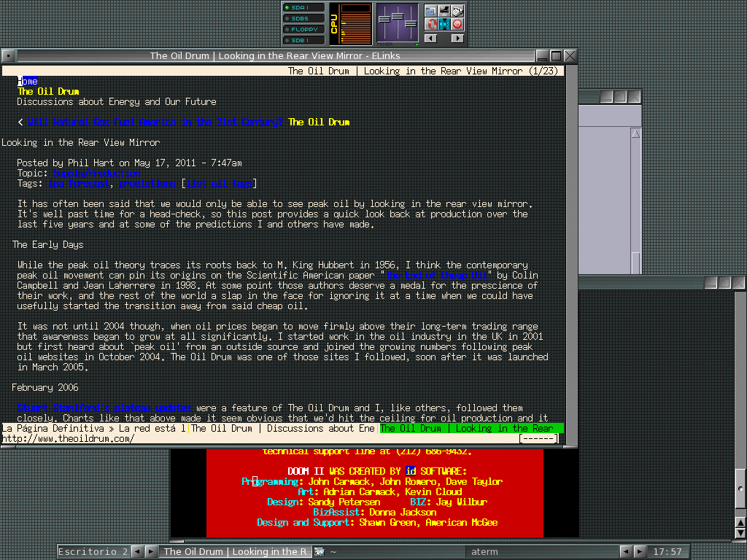Screen dimensions: 747x560
Task: Open the CPU monitor dock app
Action: tap(350, 24)
